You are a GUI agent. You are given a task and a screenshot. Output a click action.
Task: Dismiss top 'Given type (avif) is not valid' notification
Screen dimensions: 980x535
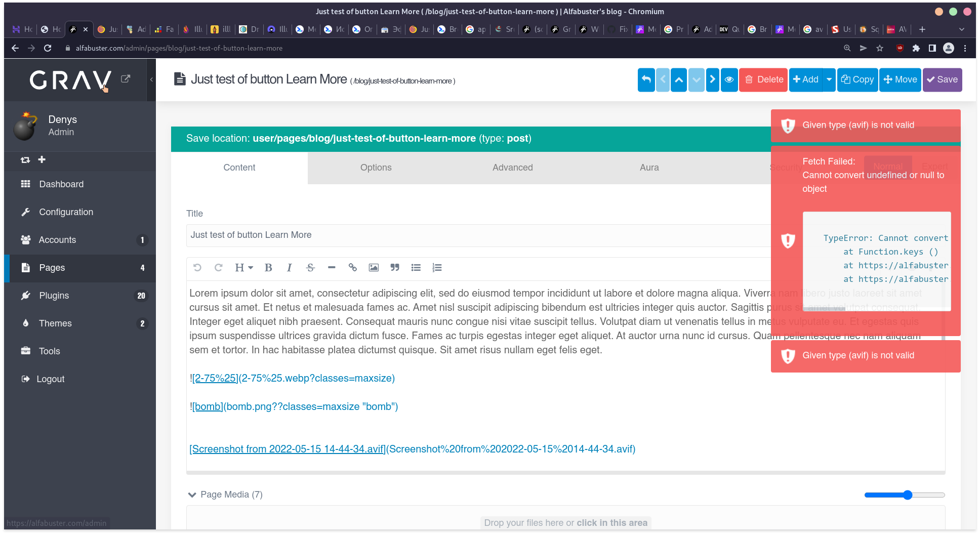pos(866,126)
